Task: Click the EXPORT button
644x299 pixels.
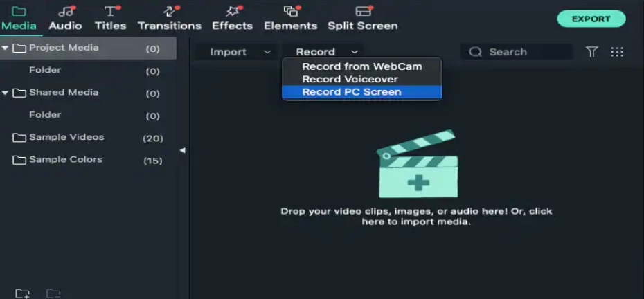Action: (591, 19)
